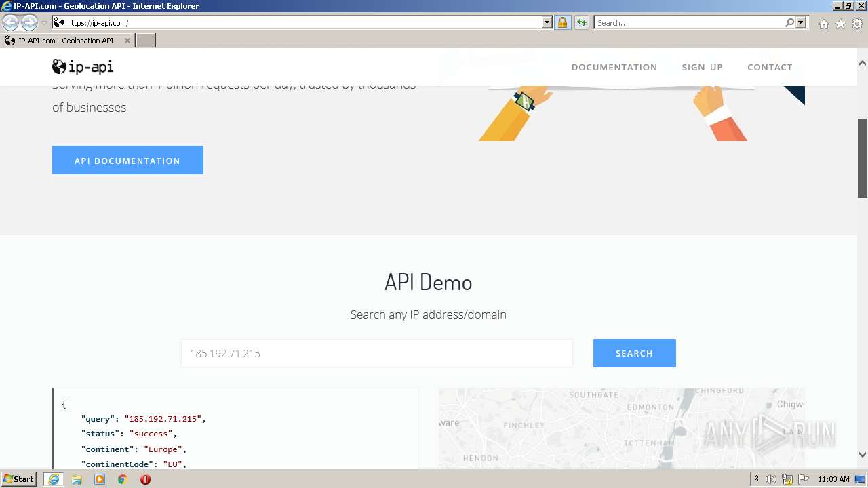The width and height of the screenshot is (868, 488).
Task: Open a new blank tab
Action: click(x=146, y=41)
